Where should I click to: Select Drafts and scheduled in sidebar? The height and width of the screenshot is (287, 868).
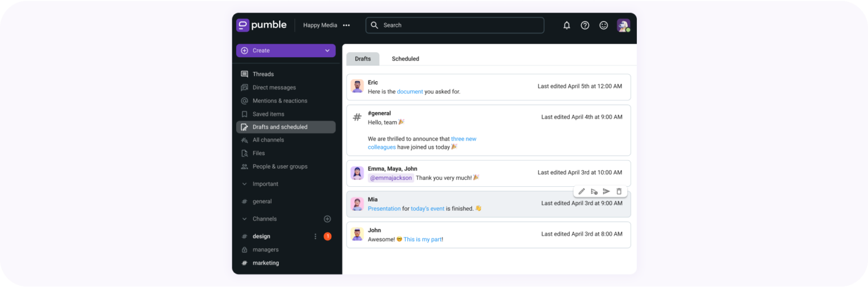pyautogui.click(x=285, y=127)
